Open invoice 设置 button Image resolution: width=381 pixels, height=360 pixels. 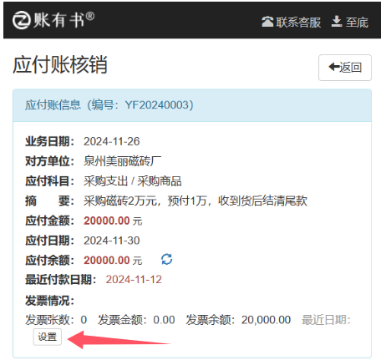coord(47,337)
